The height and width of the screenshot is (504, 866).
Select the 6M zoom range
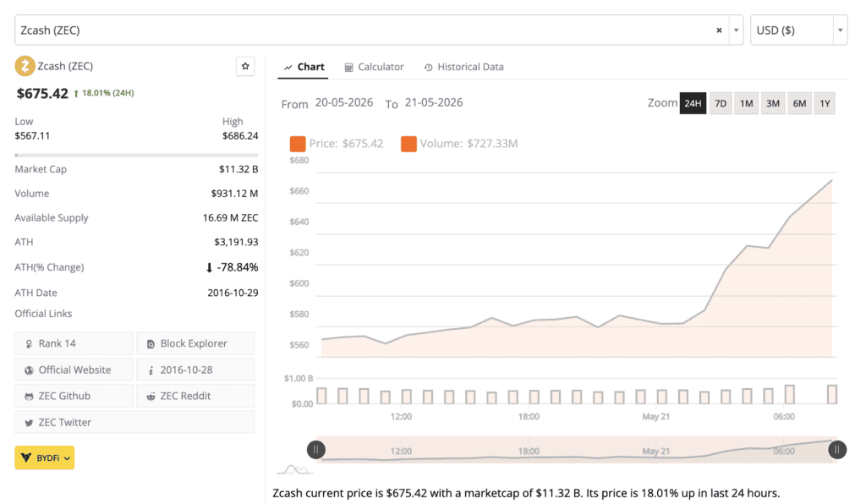coord(799,103)
